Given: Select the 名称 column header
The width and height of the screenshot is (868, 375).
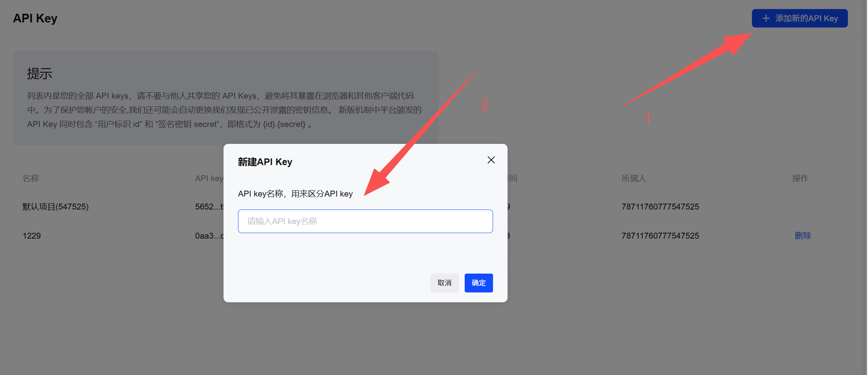Looking at the screenshot, I should [31, 178].
